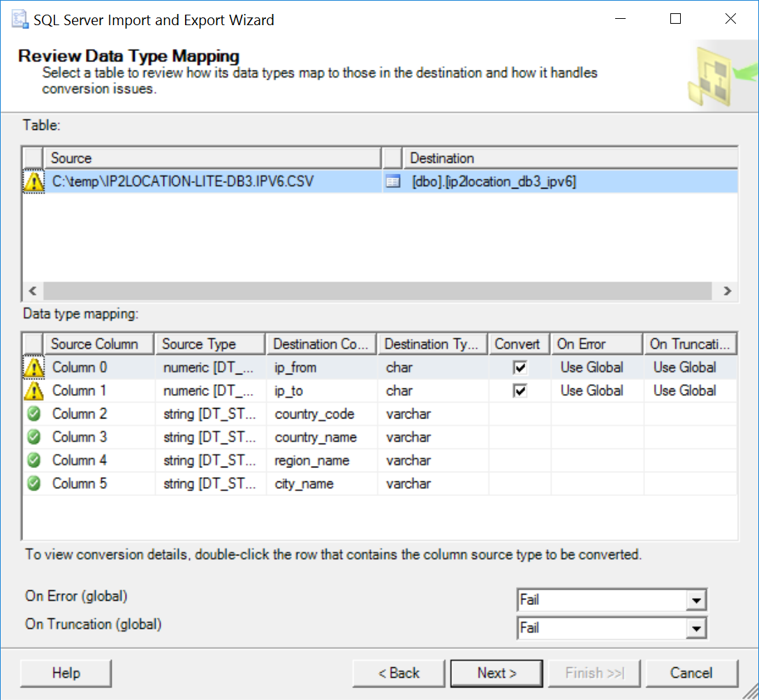Click the Destination Type column header

tap(432, 344)
